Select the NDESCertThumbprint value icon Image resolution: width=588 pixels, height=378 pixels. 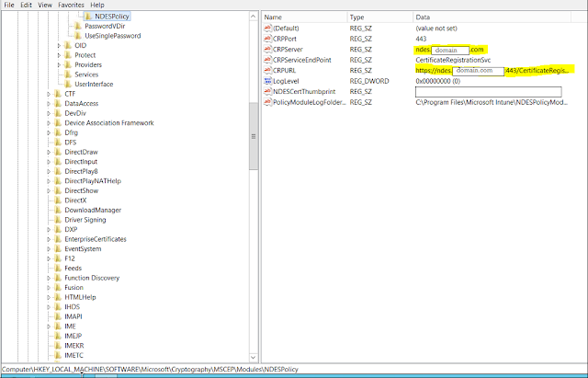click(x=267, y=92)
